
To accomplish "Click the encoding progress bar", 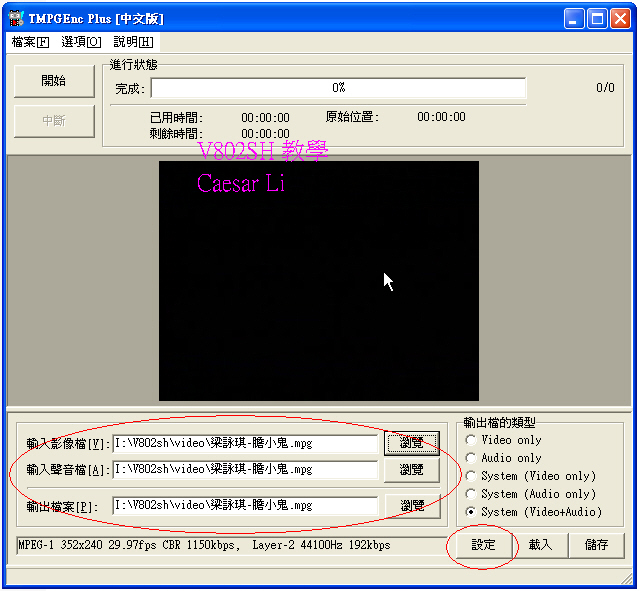I will pos(338,88).
